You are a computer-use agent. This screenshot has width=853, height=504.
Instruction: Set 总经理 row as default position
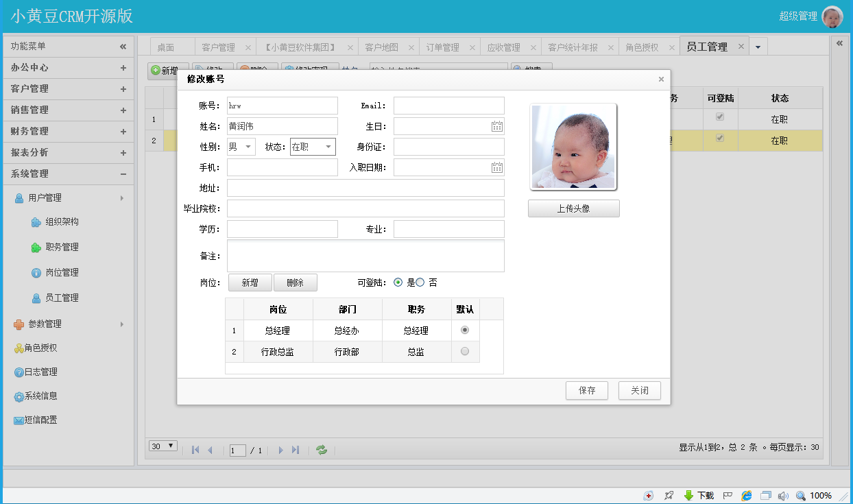point(465,330)
